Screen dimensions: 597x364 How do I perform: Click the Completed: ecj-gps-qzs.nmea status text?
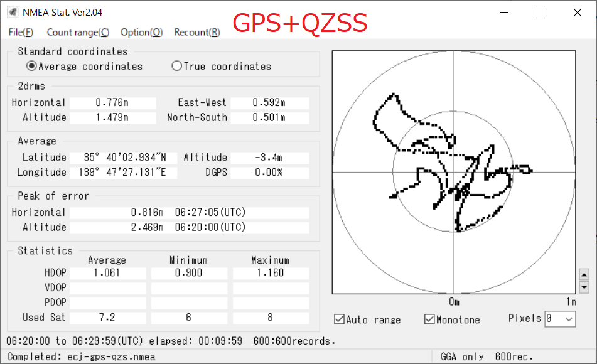point(81,356)
